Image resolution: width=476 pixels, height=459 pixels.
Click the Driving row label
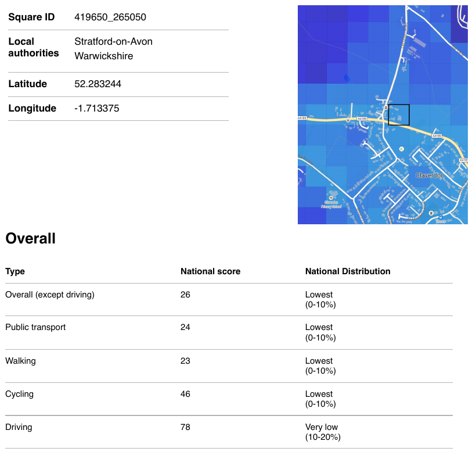[x=19, y=427]
